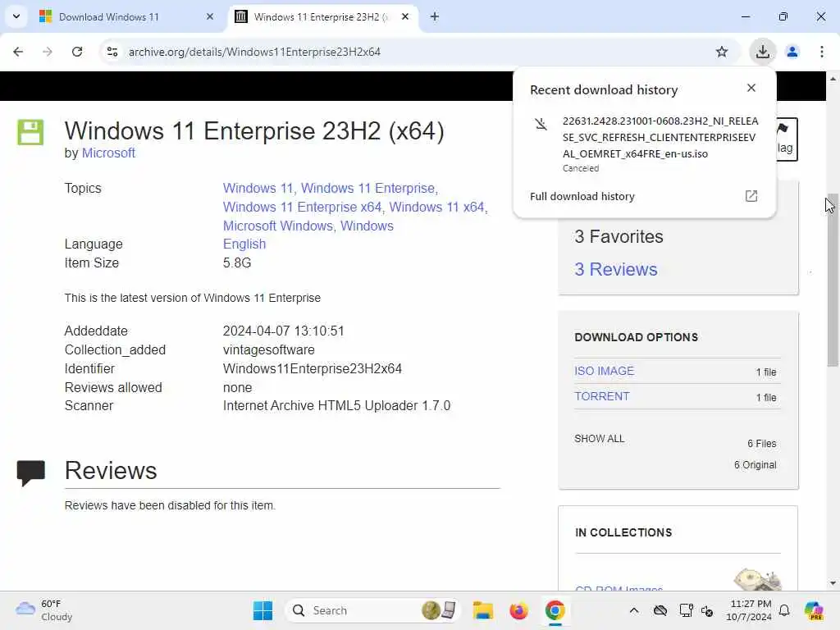The width and height of the screenshot is (840, 630).
Task: Click the Chrome taskbar icon
Action: (555, 610)
